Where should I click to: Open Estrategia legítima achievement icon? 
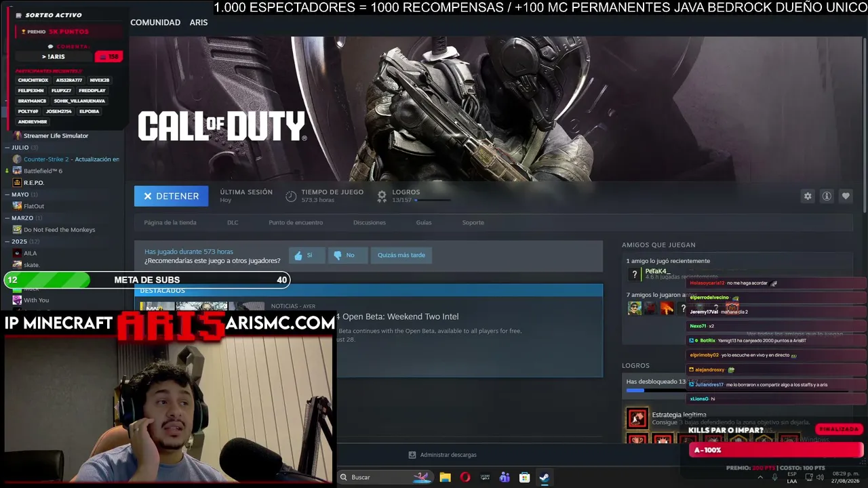(637, 418)
